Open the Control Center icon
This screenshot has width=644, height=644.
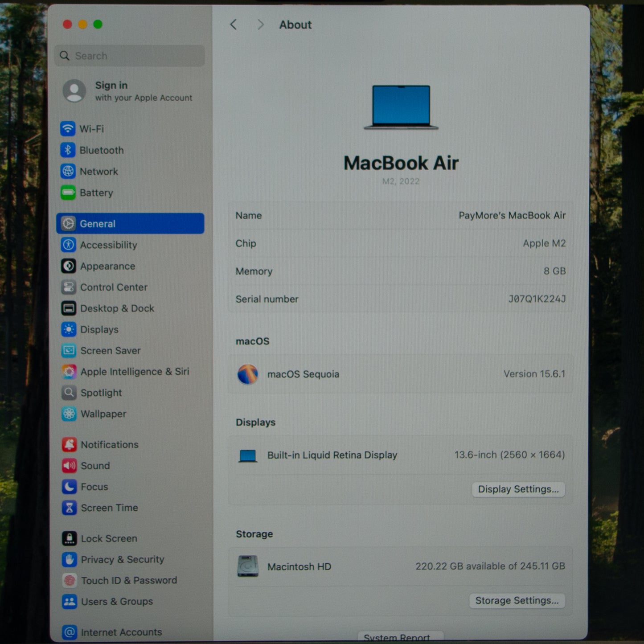[69, 287]
